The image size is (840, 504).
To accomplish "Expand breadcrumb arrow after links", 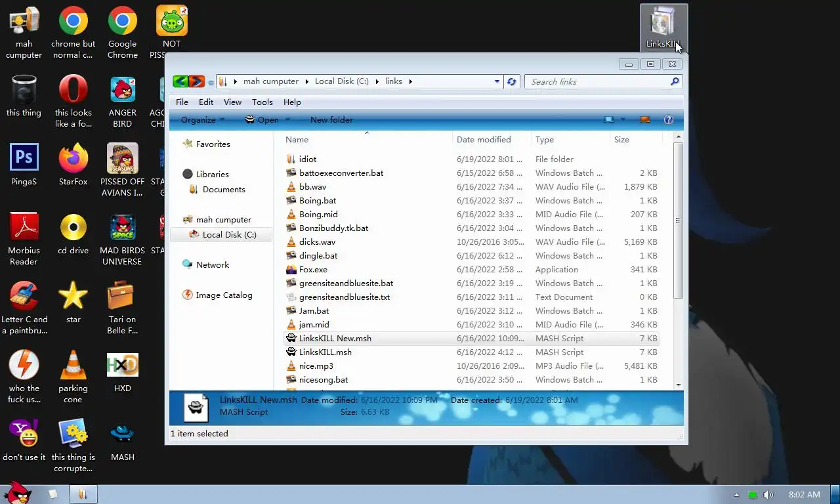I will pyautogui.click(x=411, y=81).
